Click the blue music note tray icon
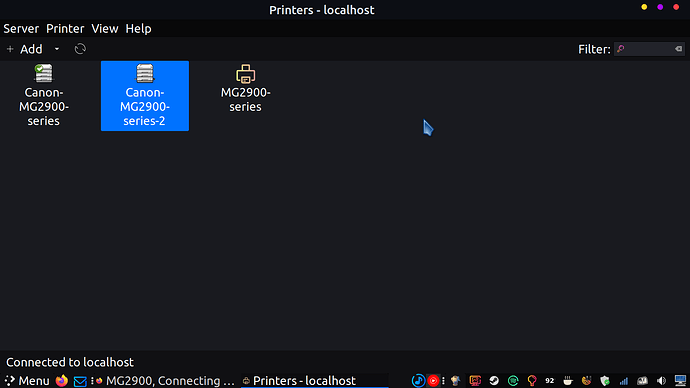 click(418, 381)
